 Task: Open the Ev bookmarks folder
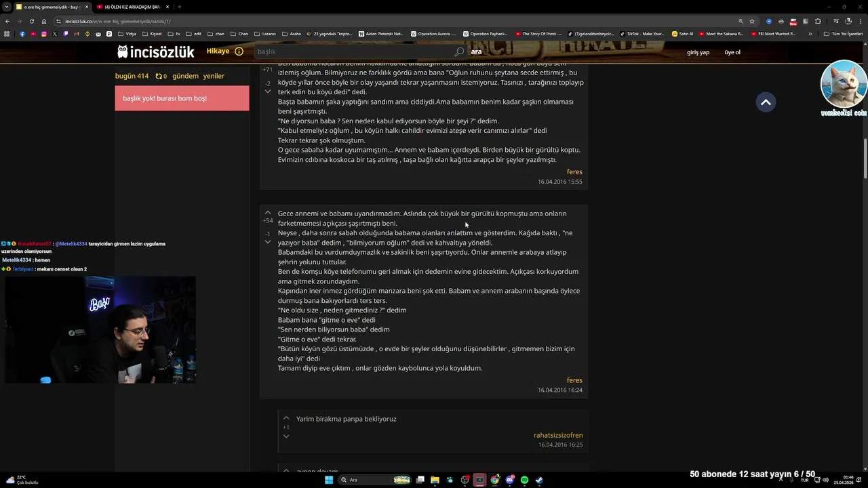(174, 34)
